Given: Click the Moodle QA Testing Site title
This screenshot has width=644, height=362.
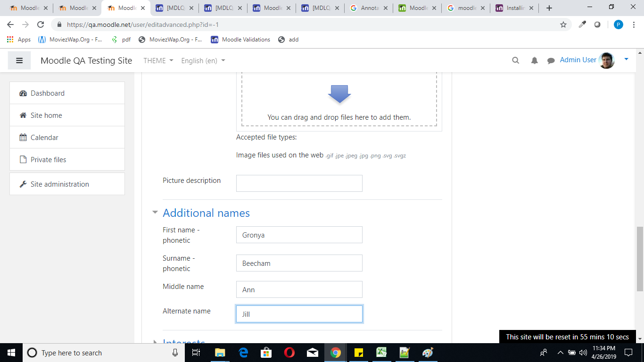Looking at the screenshot, I should 86,60.
